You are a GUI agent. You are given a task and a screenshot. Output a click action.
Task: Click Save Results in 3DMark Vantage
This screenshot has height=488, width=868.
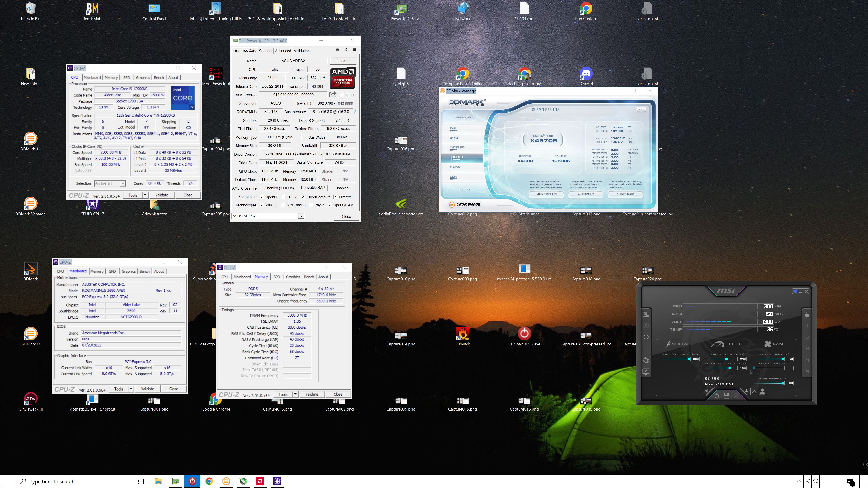(586, 194)
